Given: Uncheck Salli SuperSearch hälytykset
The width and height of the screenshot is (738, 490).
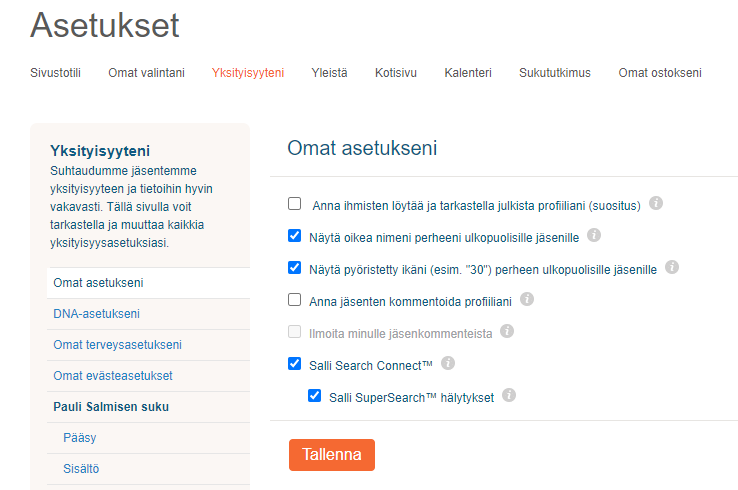Looking at the screenshot, I should (x=314, y=395).
